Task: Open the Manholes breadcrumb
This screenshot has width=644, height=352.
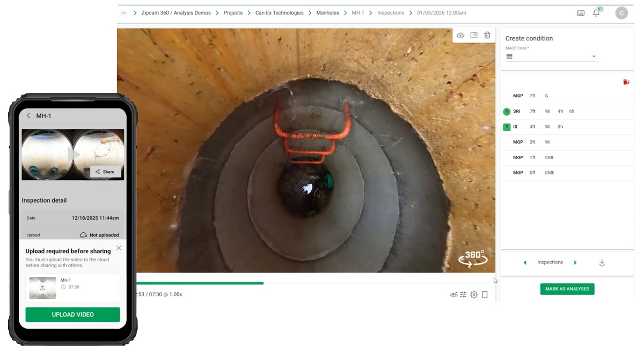Action: [x=327, y=13]
